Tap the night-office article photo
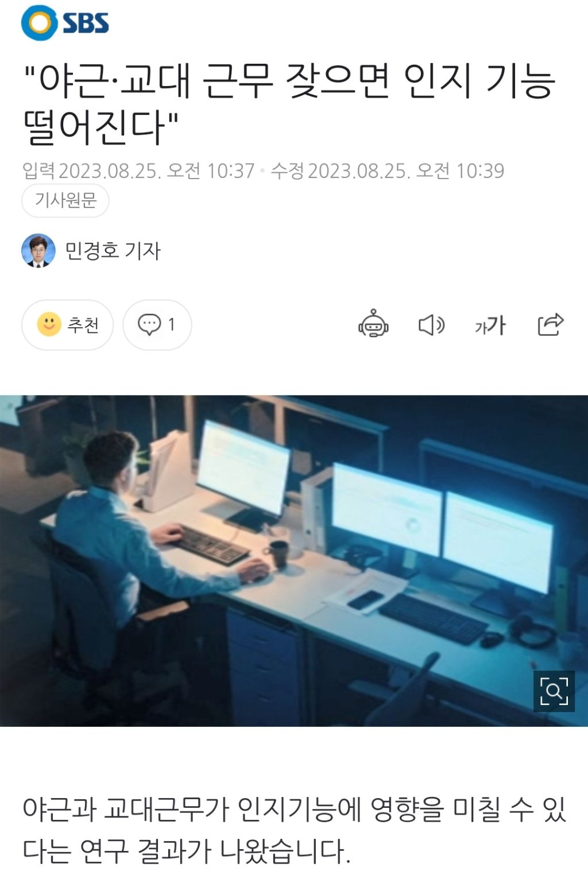This screenshot has height=871, width=588. (294, 560)
